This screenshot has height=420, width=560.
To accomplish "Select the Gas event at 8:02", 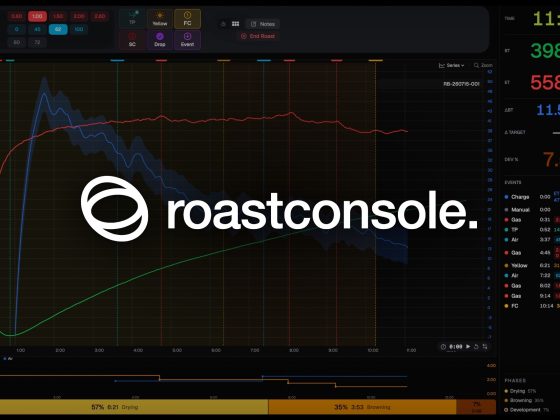I will (531, 286).
